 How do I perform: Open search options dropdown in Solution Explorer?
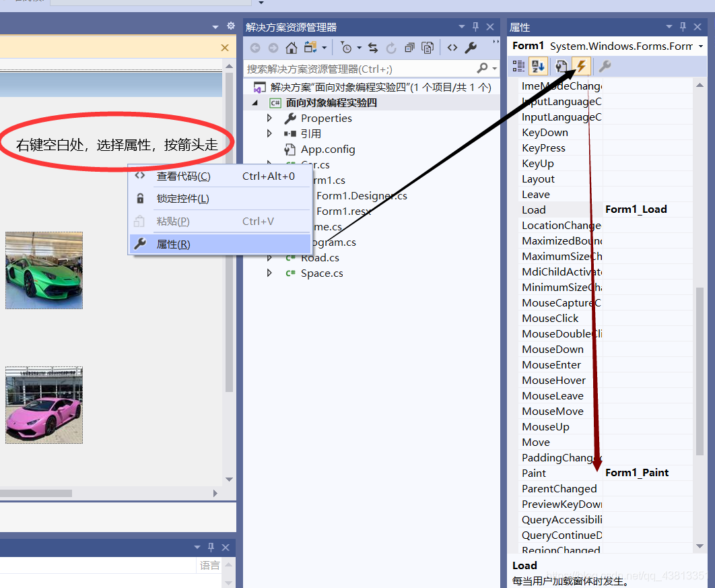click(x=494, y=69)
